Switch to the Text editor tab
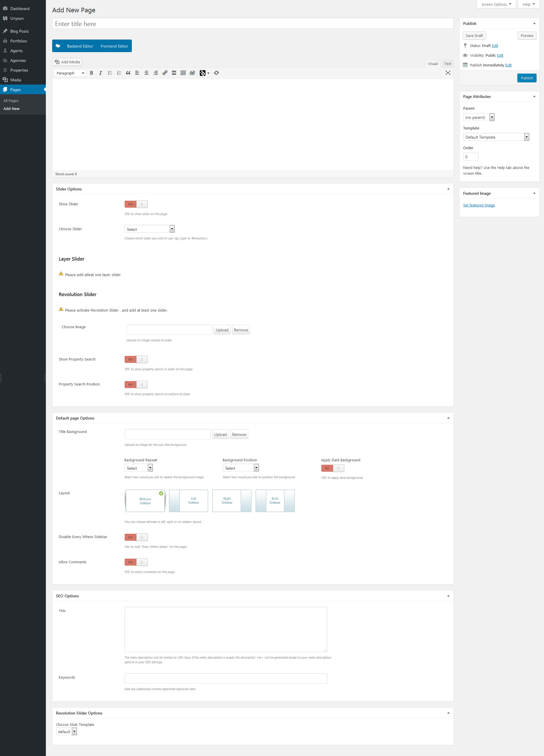This screenshot has width=544, height=756. click(x=447, y=63)
